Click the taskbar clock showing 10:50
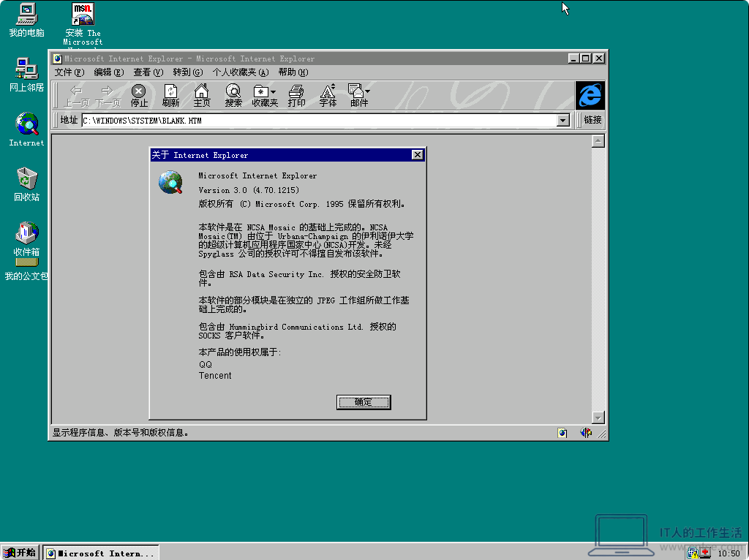 click(729, 553)
